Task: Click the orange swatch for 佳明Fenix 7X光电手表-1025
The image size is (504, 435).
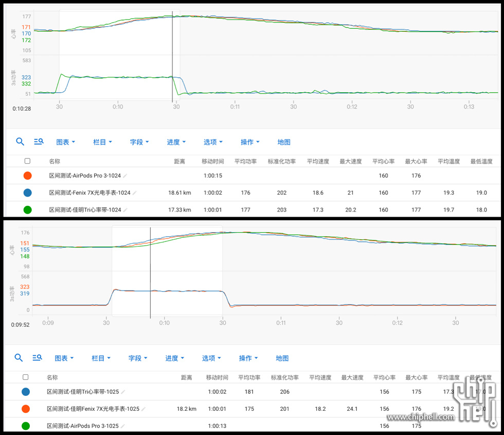Action: coord(26,409)
